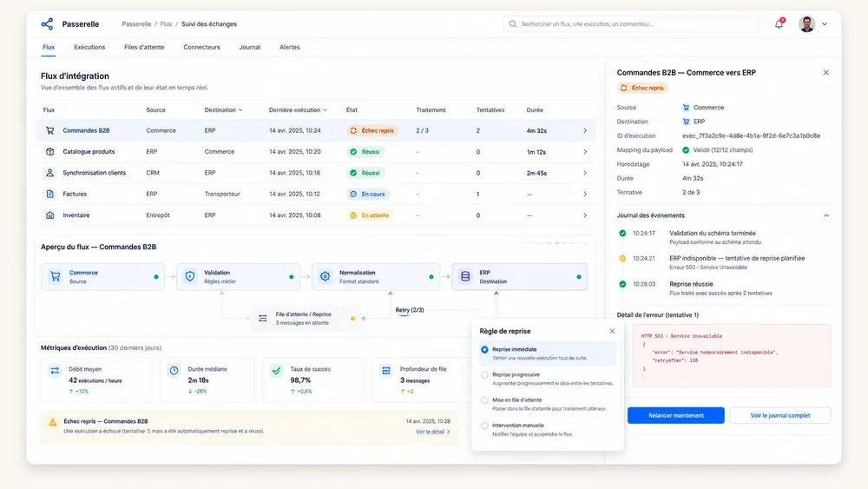Sort by Dernière exécution column

pyautogui.click(x=298, y=109)
